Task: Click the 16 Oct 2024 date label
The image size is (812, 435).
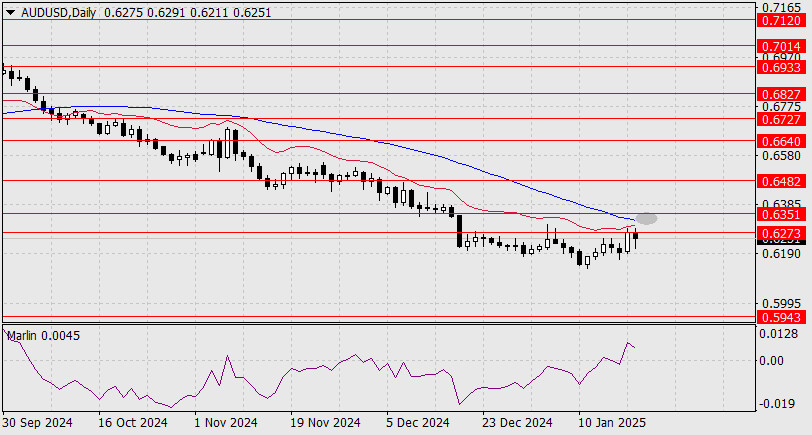Action: (133, 423)
